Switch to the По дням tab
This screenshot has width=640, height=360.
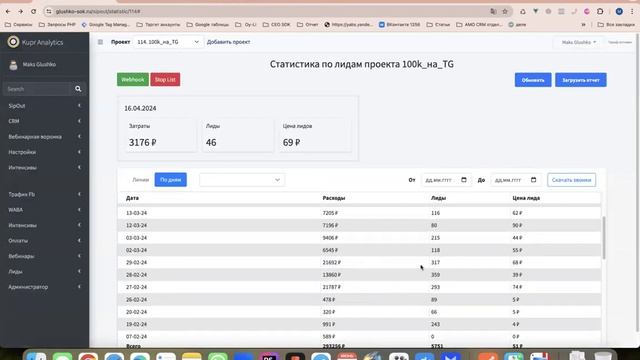pos(171,180)
